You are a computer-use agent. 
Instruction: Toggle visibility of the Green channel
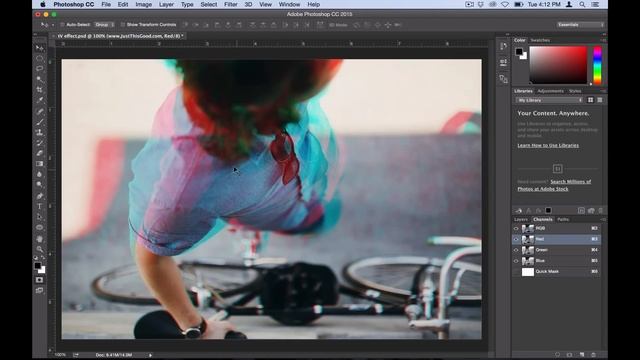(516, 250)
